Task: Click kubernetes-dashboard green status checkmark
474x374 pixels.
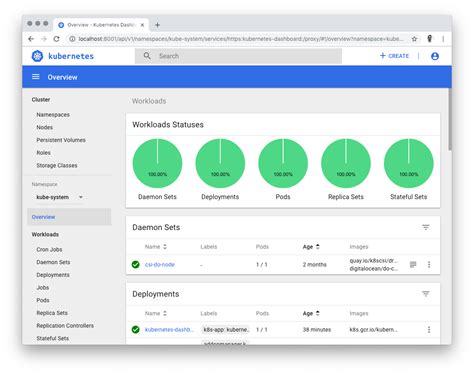Action: (136, 330)
